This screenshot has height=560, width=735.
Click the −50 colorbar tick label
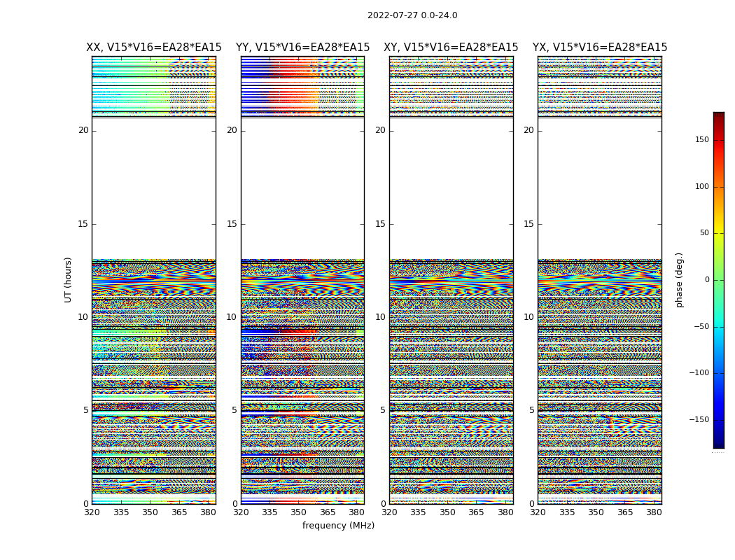[x=701, y=326]
